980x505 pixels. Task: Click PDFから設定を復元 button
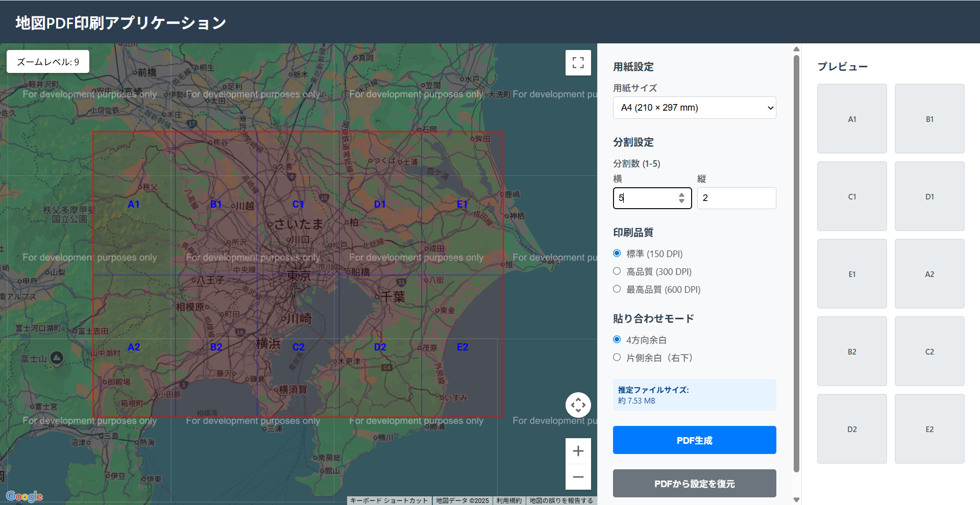point(695,483)
